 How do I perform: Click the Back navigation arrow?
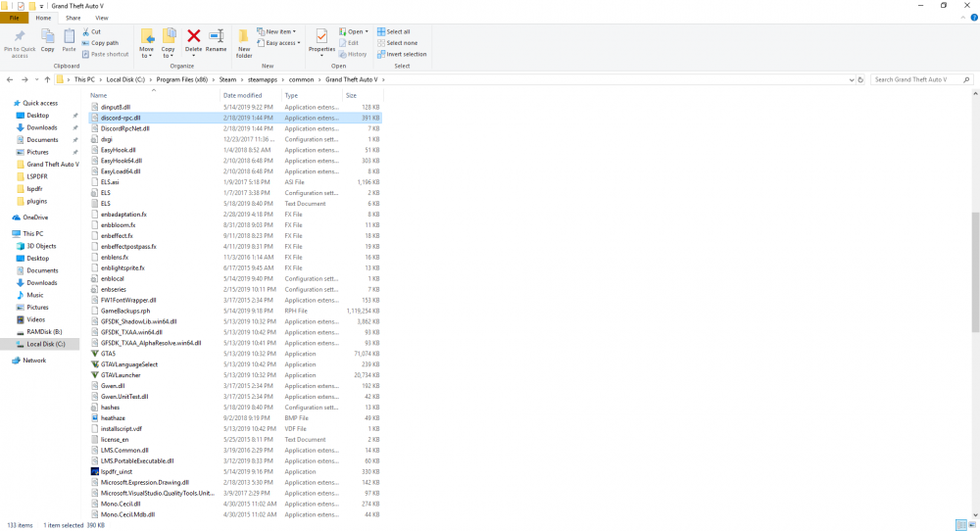tap(10, 80)
